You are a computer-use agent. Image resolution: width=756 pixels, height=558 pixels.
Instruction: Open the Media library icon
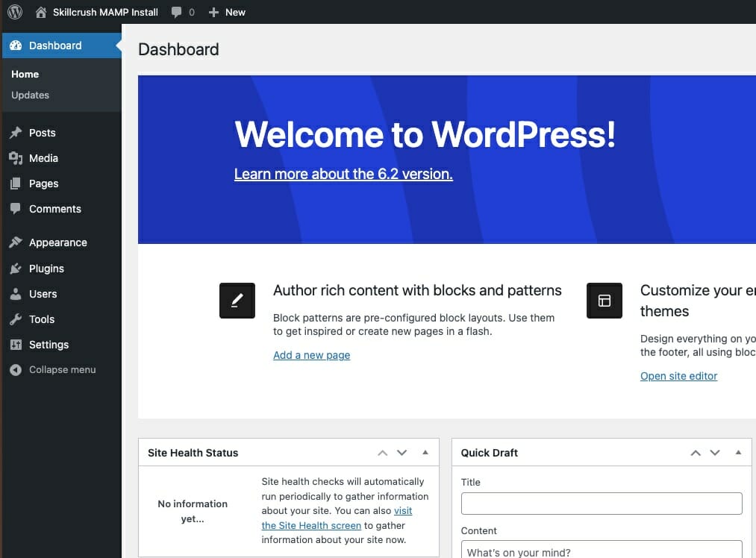16,158
